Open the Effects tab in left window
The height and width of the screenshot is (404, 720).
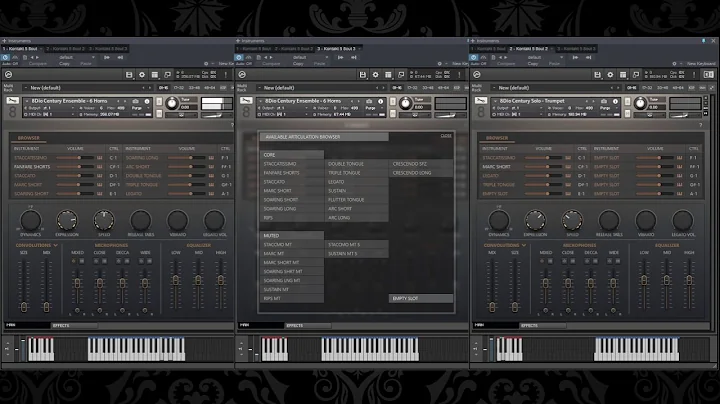(x=73, y=325)
